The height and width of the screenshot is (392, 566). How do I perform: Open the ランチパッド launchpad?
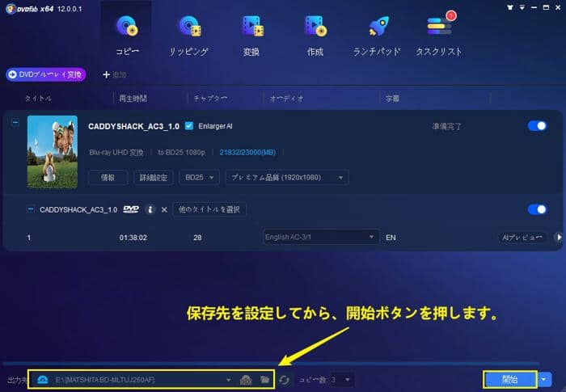(x=377, y=35)
